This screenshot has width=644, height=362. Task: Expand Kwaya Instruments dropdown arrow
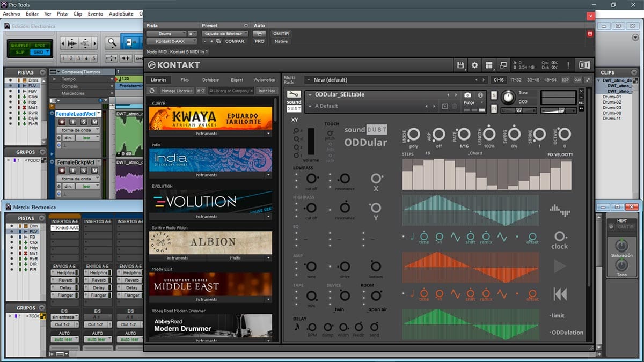coord(268,134)
